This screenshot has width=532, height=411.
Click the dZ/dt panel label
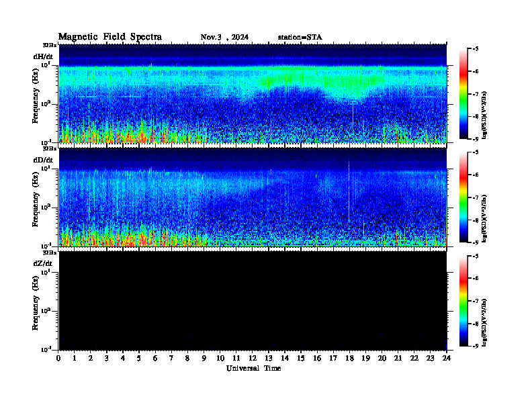[43, 263]
